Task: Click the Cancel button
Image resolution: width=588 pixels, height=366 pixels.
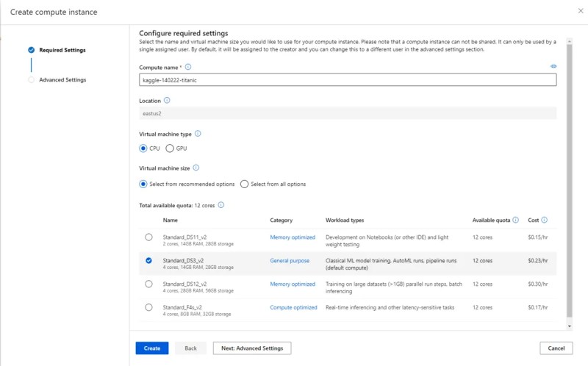Action: point(556,348)
